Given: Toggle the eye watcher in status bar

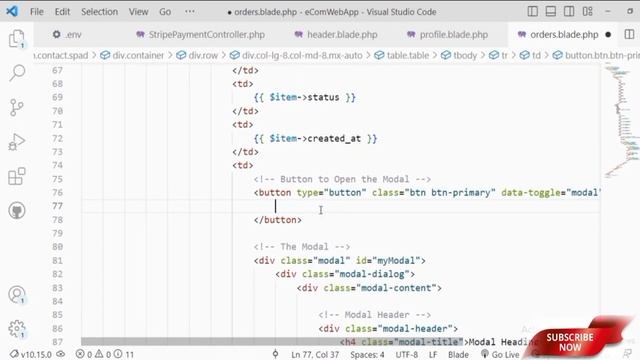Looking at the screenshot, I should point(61,354).
